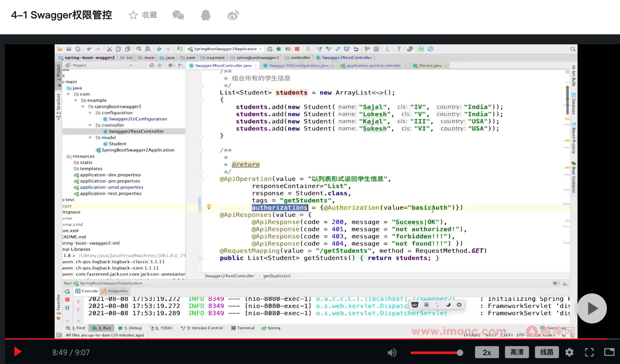This screenshot has width=620, height=364.
Task: Enter fullscreen mode icon
Action: [x=589, y=352]
